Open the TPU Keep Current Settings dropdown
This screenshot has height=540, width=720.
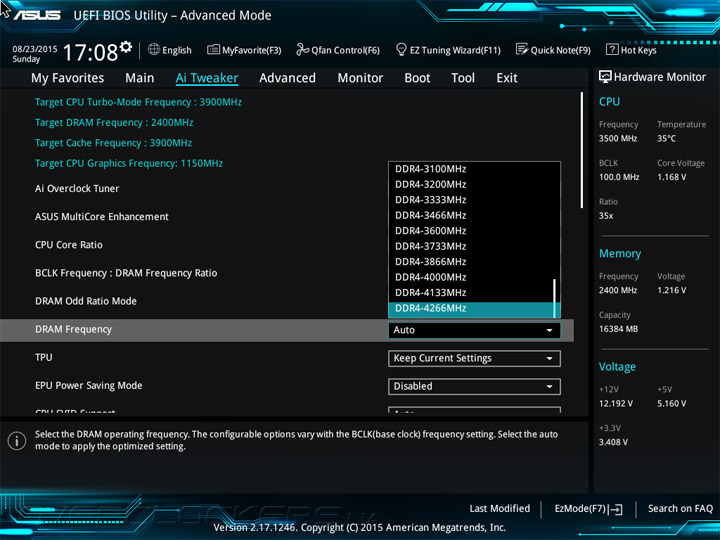(x=474, y=358)
